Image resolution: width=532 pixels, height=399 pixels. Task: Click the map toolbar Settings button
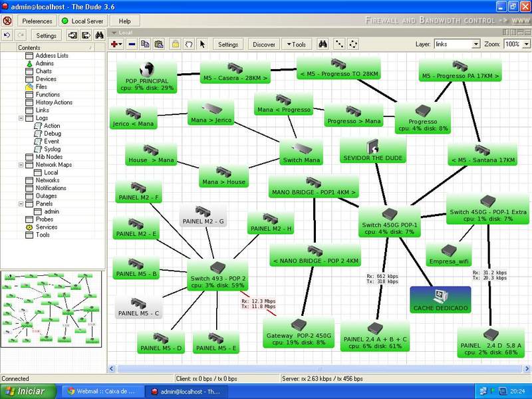pos(228,45)
